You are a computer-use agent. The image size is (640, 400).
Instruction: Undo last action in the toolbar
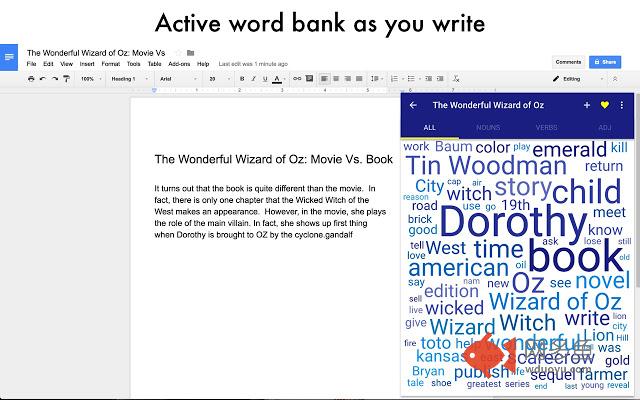[x=42, y=79]
